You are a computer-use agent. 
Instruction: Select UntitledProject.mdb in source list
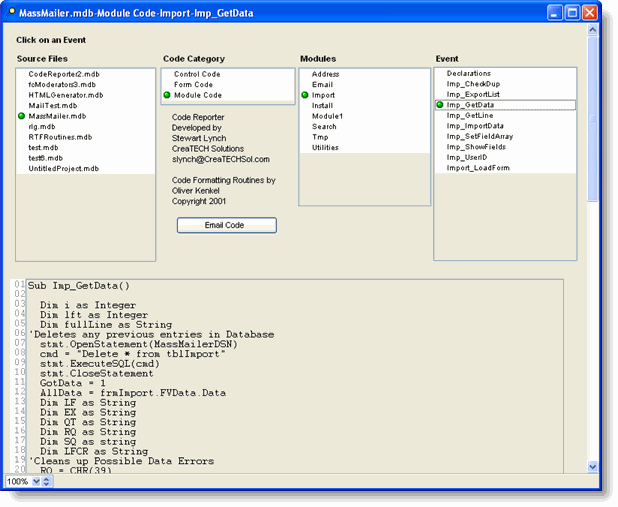click(x=63, y=168)
